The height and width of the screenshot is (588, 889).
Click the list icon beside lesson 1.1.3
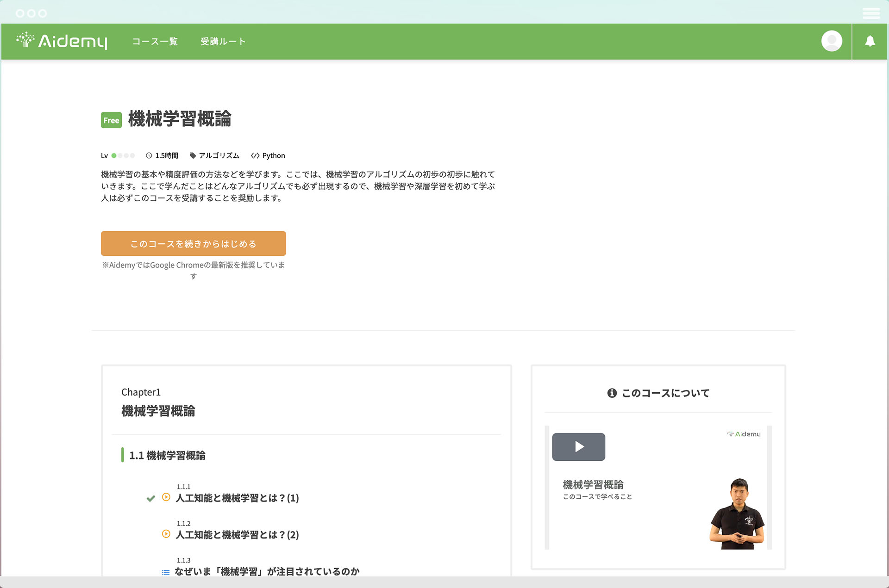click(x=166, y=572)
